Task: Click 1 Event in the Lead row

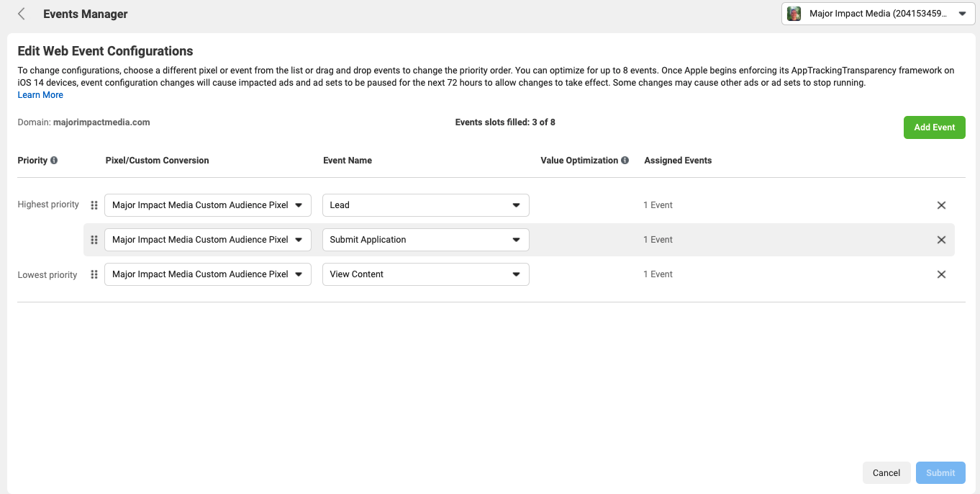Action: pos(658,205)
